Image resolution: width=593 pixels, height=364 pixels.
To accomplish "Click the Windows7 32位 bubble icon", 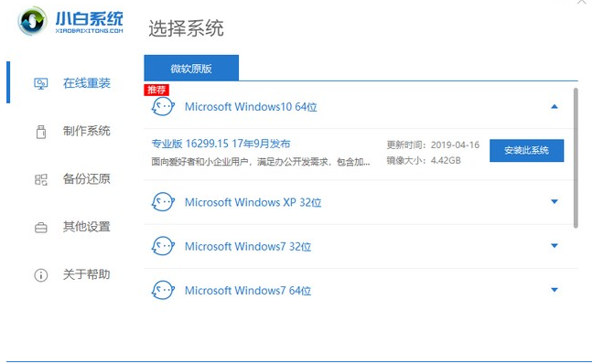I will coord(163,246).
